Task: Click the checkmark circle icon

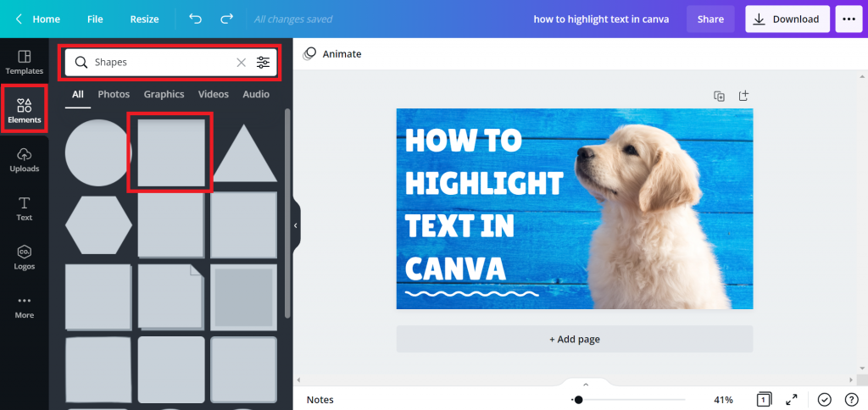Action: [x=825, y=399]
